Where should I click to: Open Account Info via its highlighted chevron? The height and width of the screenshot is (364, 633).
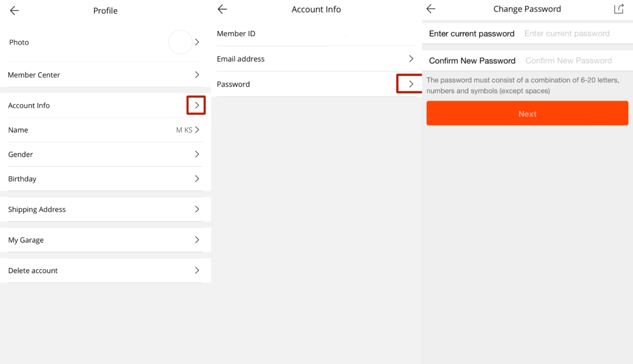196,105
